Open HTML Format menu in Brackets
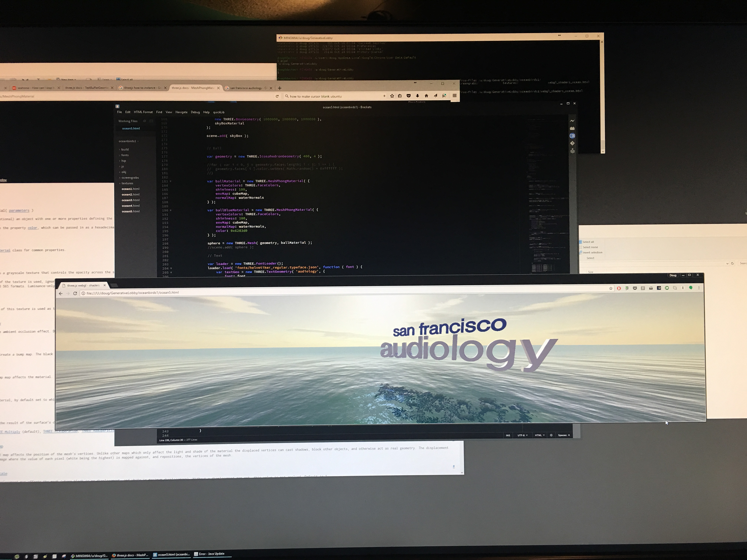Image resolution: width=747 pixels, height=560 pixels. click(x=143, y=112)
